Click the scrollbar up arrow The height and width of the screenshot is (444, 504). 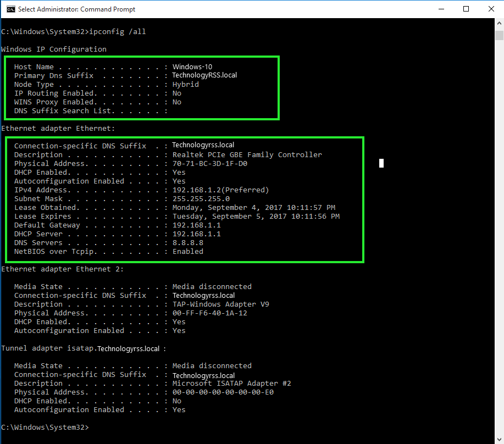(x=499, y=23)
